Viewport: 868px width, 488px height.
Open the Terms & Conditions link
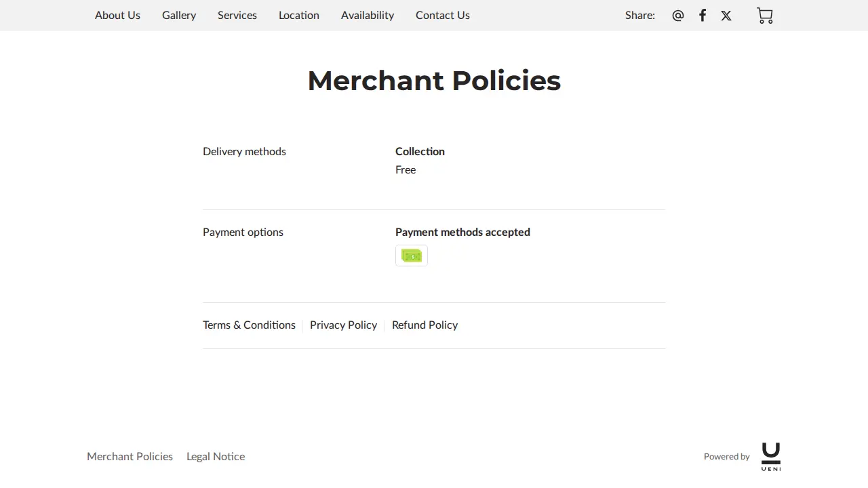pyautogui.click(x=249, y=325)
